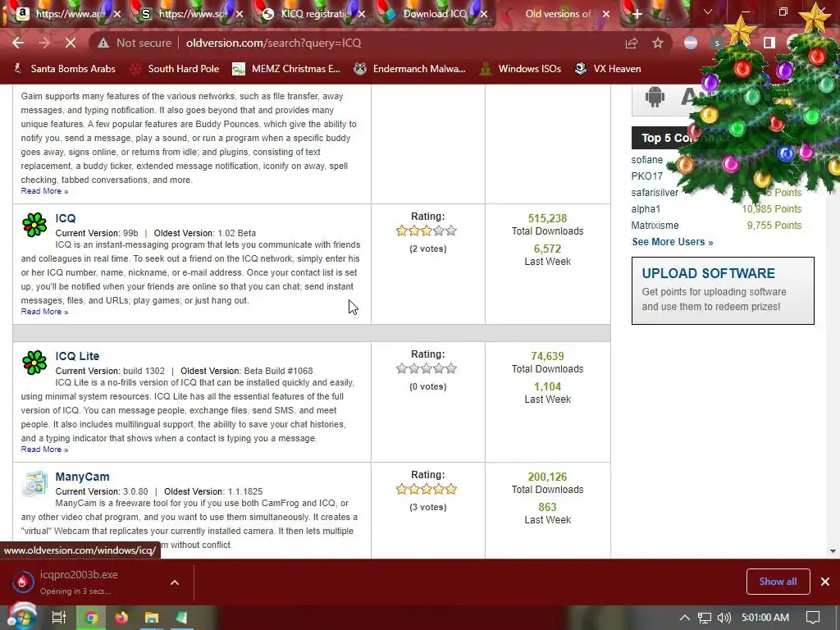
Task: Close the KICQ registration tab
Action: (362, 14)
